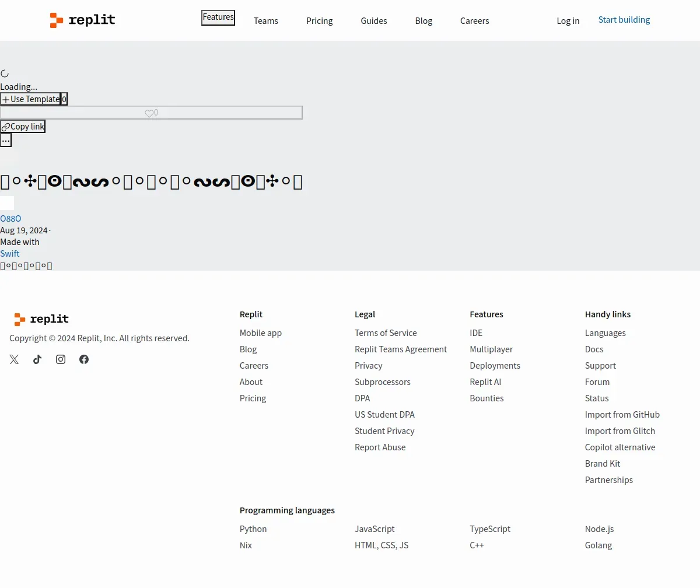Open footer Careers link under Replit
The image size is (700, 588).
[254, 366]
